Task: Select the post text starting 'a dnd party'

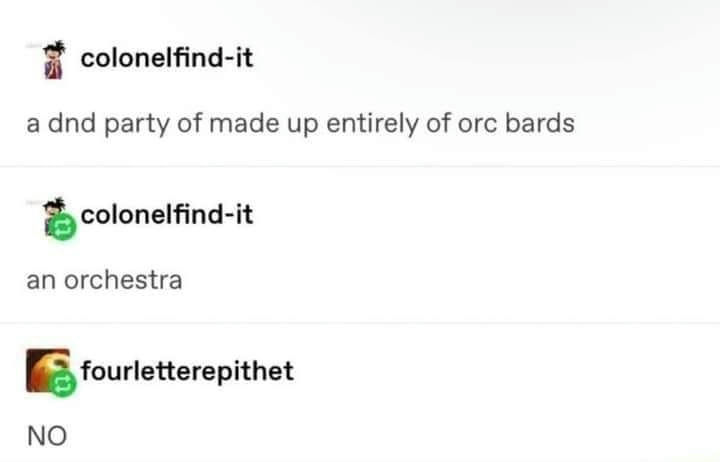Action: [300, 124]
